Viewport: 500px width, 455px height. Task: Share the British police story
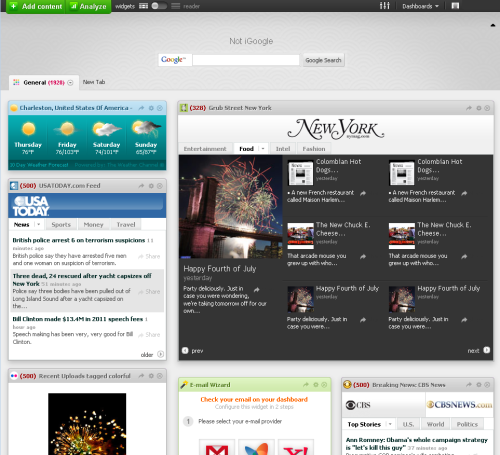coord(149,256)
